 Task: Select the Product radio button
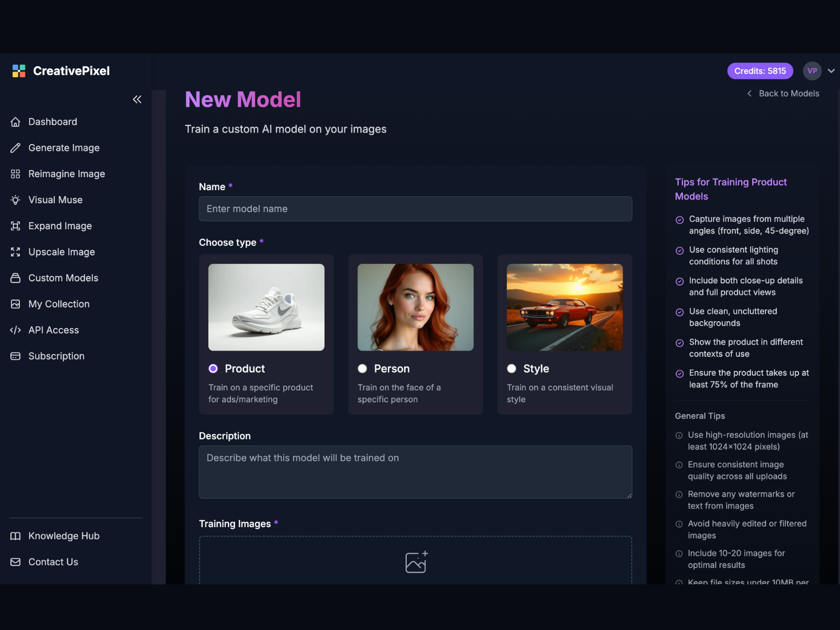pos(213,369)
